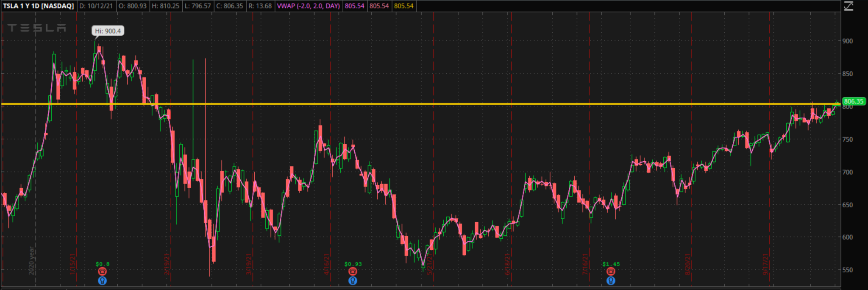
Task: Click the 750 price axis label
Action: click(x=848, y=139)
